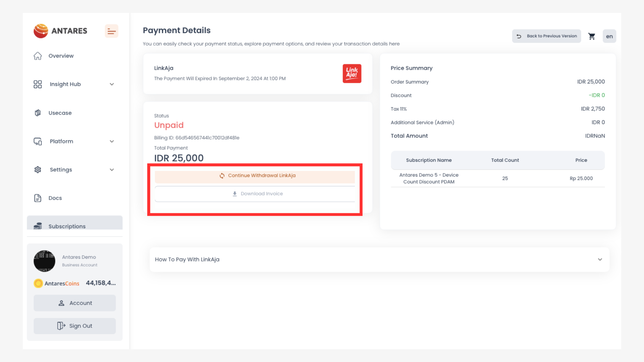Screen dimensions: 644x362
Task: Expand the Insight Hub submenu chevron
Action: coord(112,84)
